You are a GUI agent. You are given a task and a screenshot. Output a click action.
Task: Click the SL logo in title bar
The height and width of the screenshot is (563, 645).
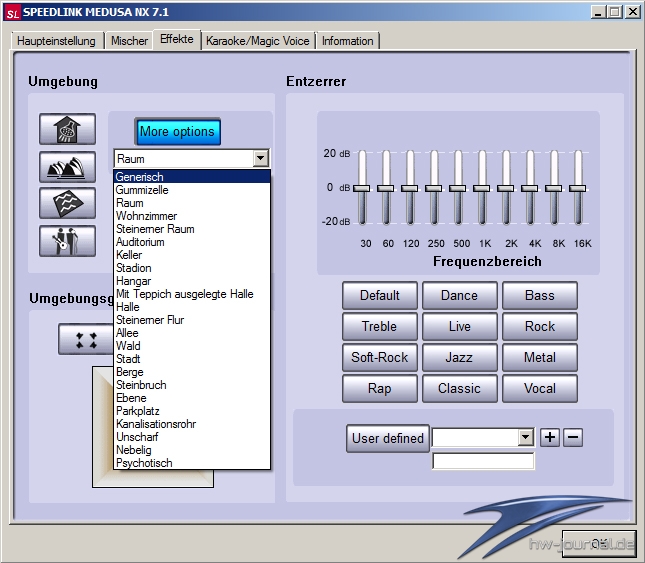tap(12, 13)
